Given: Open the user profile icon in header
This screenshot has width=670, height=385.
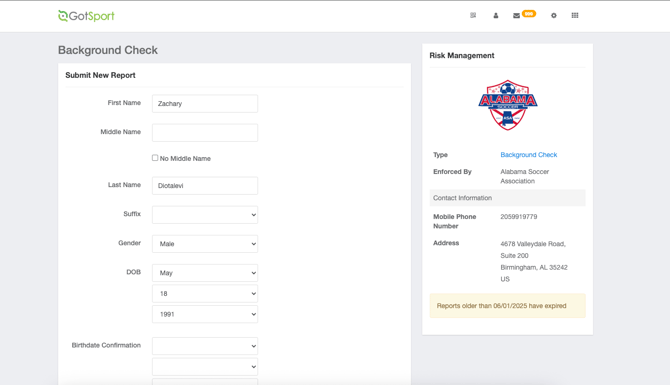Looking at the screenshot, I should 496,15.
